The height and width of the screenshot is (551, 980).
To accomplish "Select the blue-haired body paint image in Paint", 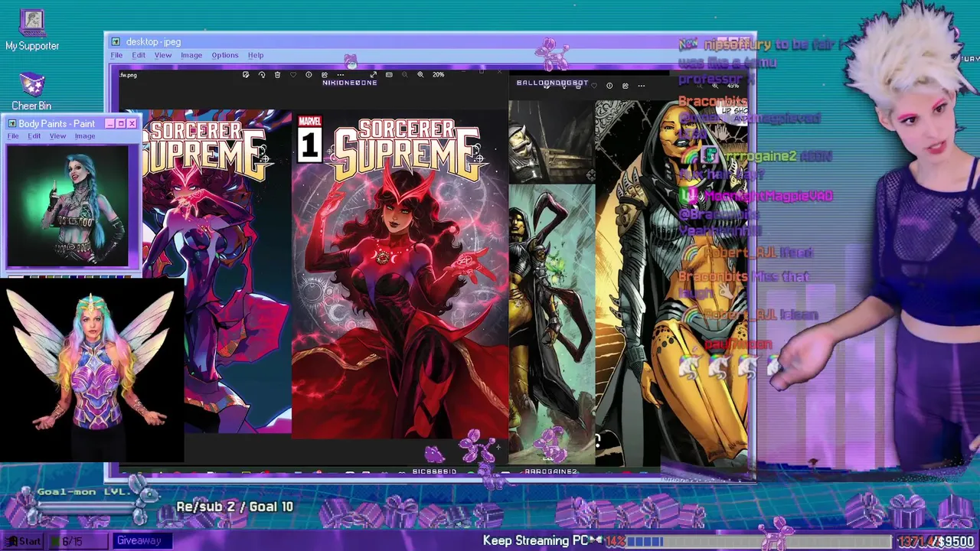I will pos(67,205).
